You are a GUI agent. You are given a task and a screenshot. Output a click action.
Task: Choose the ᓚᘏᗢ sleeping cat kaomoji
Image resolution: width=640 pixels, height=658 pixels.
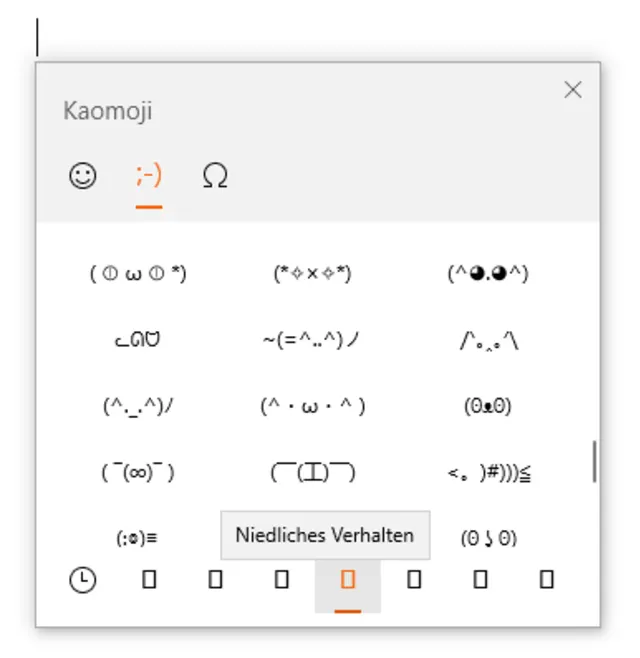(138, 340)
